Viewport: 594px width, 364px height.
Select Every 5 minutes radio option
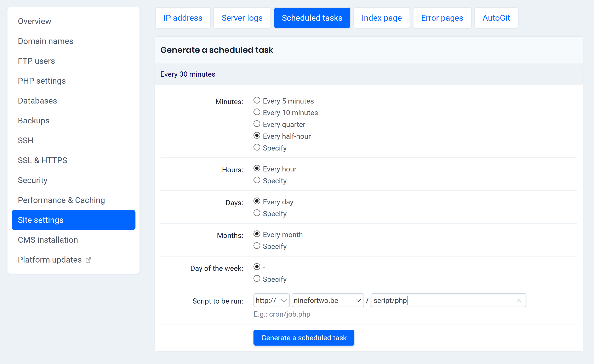(257, 100)
